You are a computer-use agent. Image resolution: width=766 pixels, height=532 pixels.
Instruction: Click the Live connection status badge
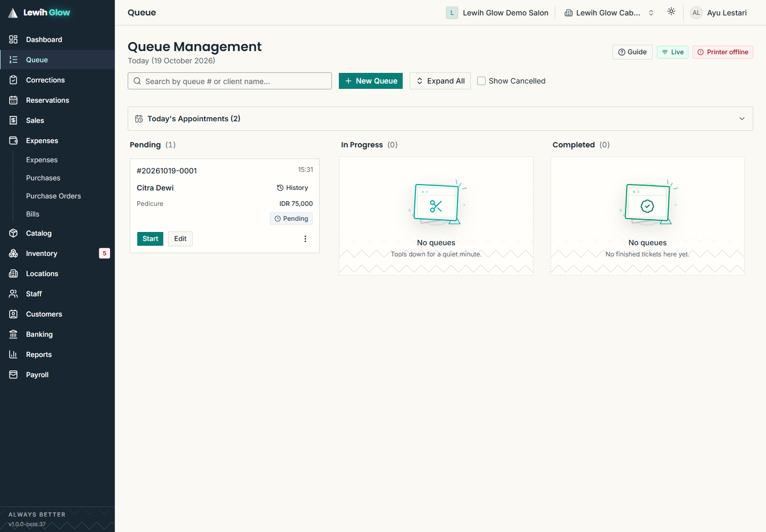pos(673,52)
